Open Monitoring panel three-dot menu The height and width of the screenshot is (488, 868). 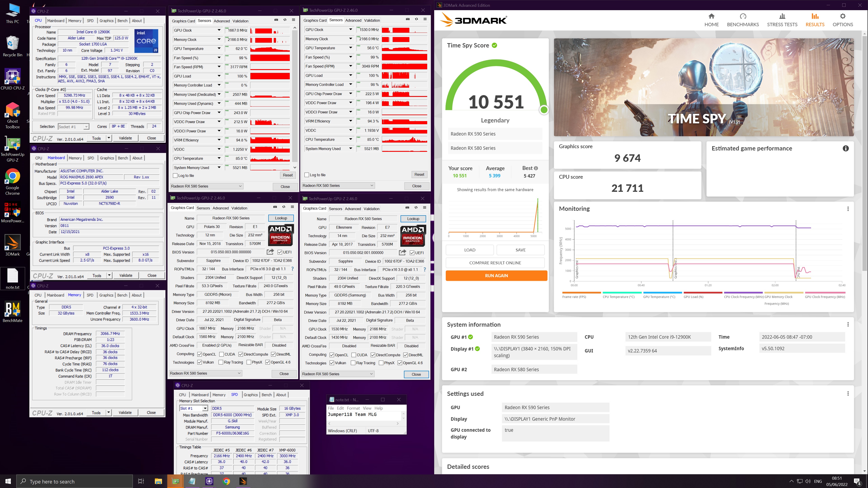[848, 209]
